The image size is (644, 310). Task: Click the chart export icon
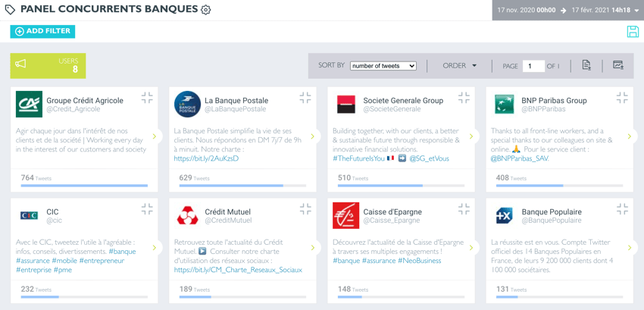pyautogui.click(x=617, y=65)
